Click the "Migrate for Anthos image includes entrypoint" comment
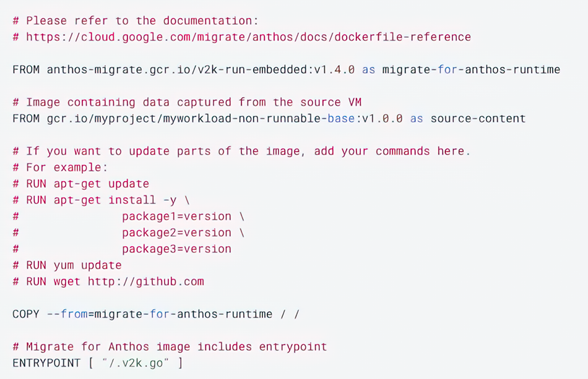 170,347
